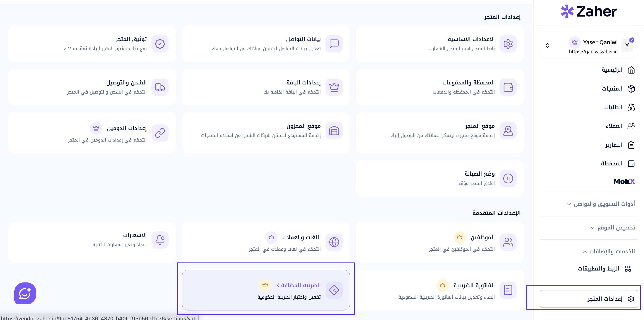644x320 pixels.
Task: Click the globe icon for اللغات والعملات
Action: coord(334,242)
